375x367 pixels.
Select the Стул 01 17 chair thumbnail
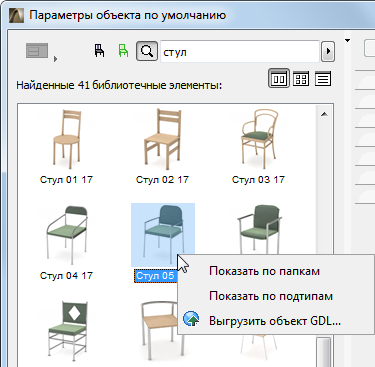67,139
